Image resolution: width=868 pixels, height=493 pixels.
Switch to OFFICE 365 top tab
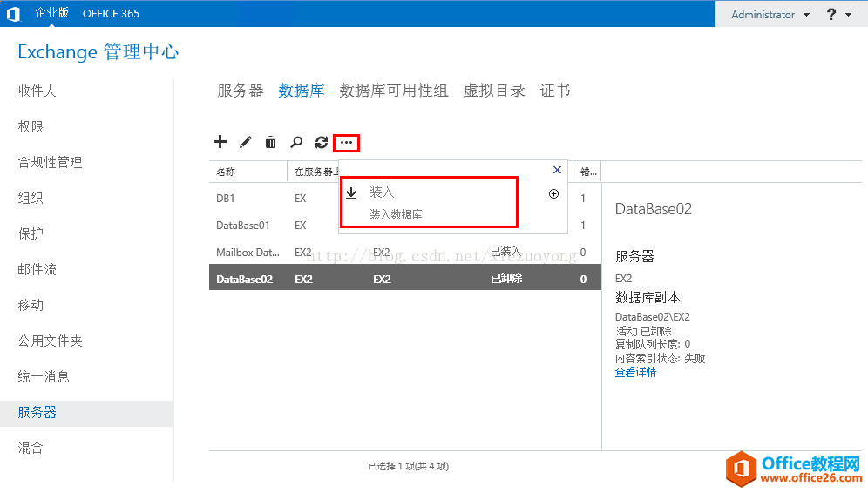coord(111,13)
